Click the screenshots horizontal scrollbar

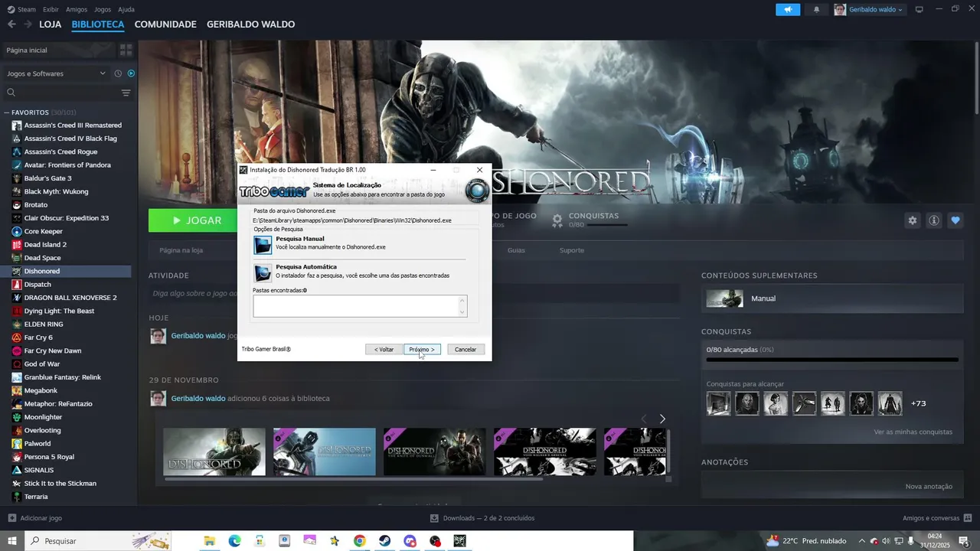pos(354,480)
